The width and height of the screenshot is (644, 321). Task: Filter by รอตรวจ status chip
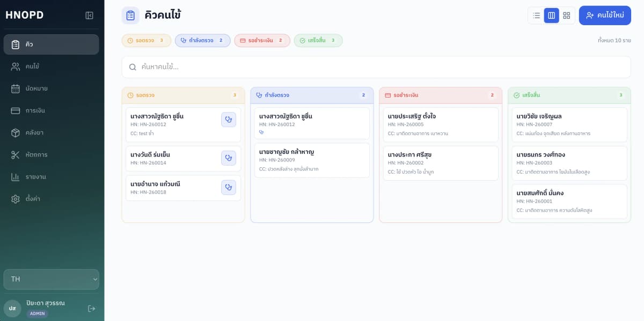[146, 41]
